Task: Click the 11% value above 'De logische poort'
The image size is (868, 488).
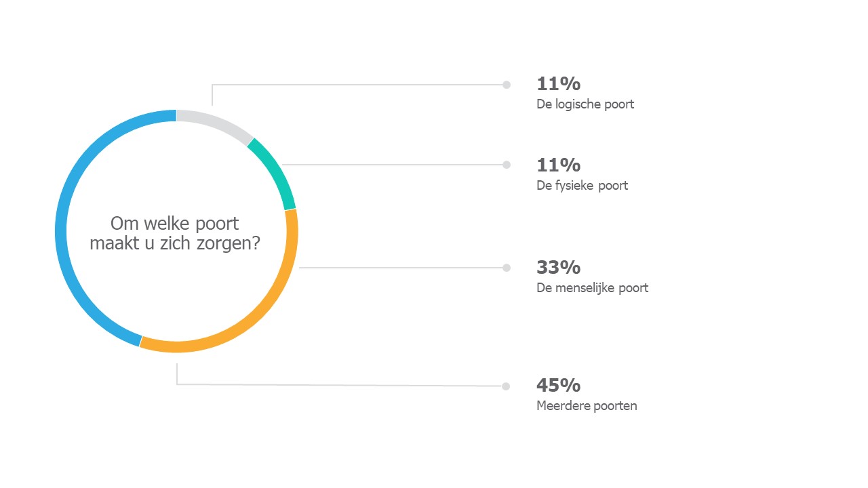Action: (x=558, y=84)
